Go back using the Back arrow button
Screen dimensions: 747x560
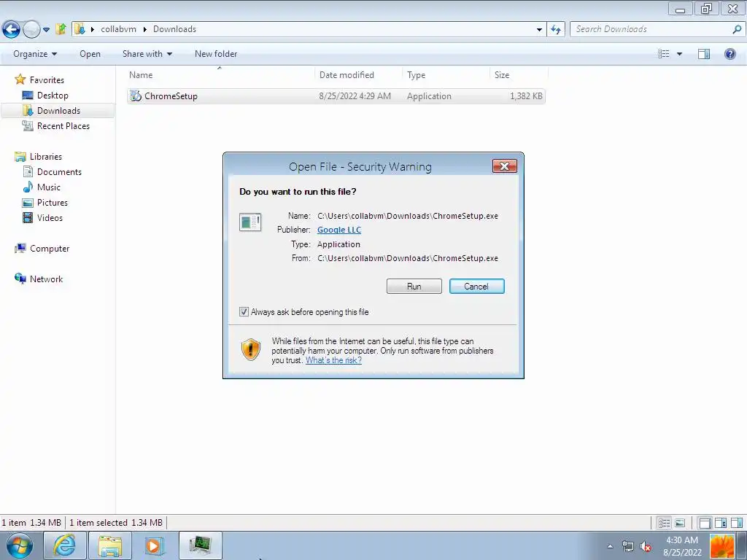(11, 29)
